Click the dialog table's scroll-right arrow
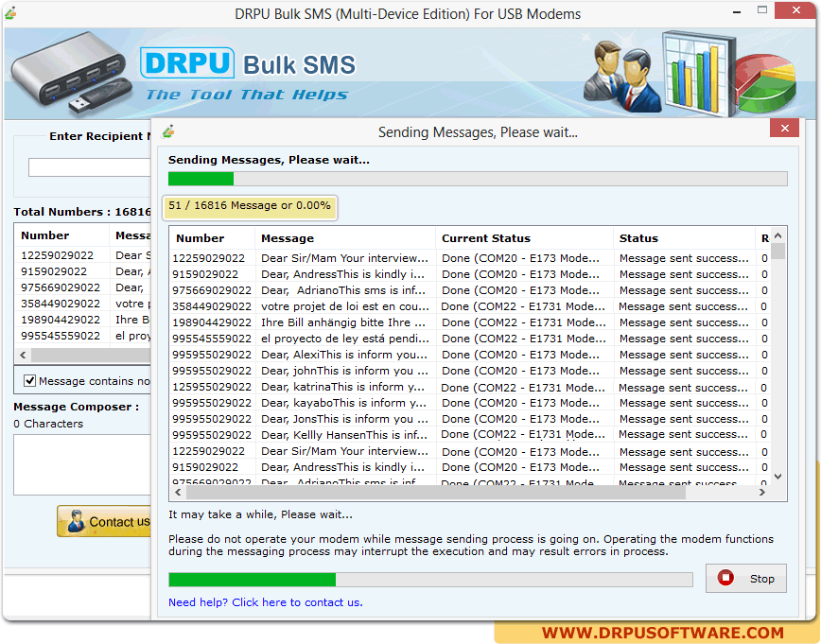821x644 pixels. point(762,492)
